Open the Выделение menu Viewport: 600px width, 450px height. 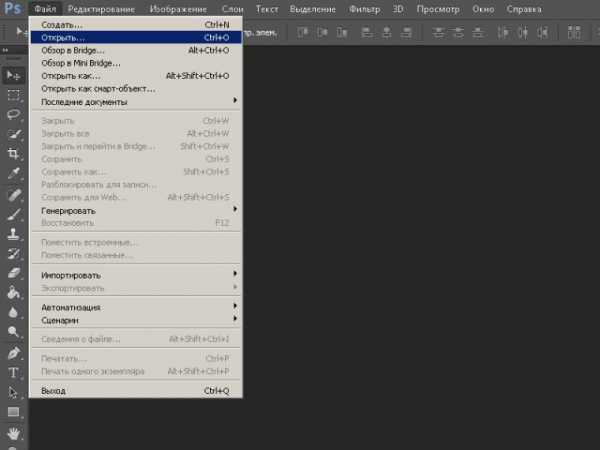coord(313,9)
